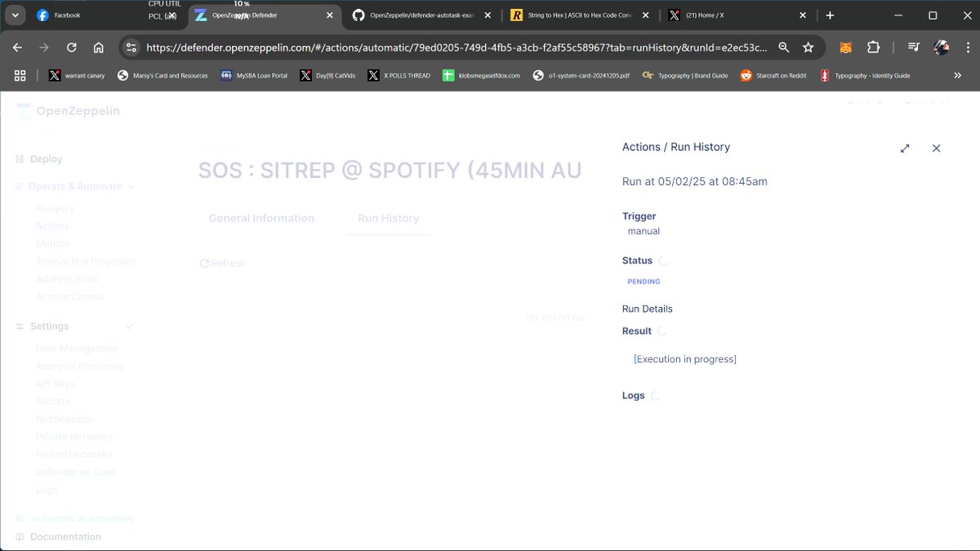Close the Home / X tab
This screenshot has height=551, width=980.
coord(803,16)
